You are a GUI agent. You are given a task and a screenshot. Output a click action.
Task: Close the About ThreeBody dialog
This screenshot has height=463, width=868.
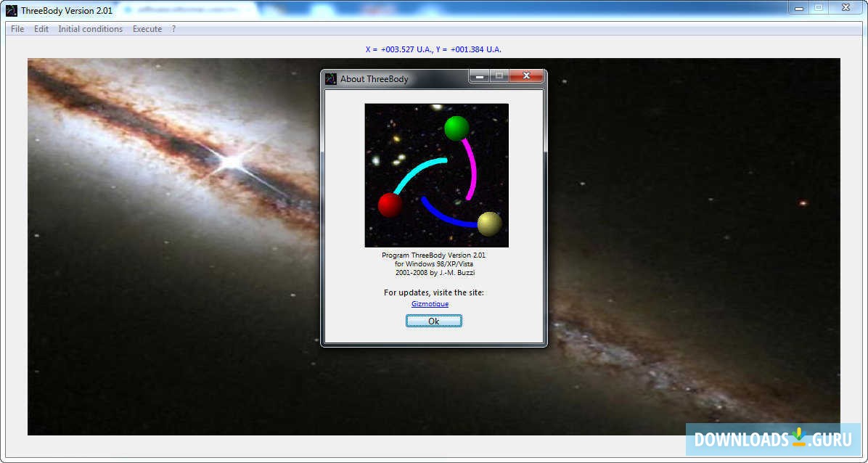[526, 76]
